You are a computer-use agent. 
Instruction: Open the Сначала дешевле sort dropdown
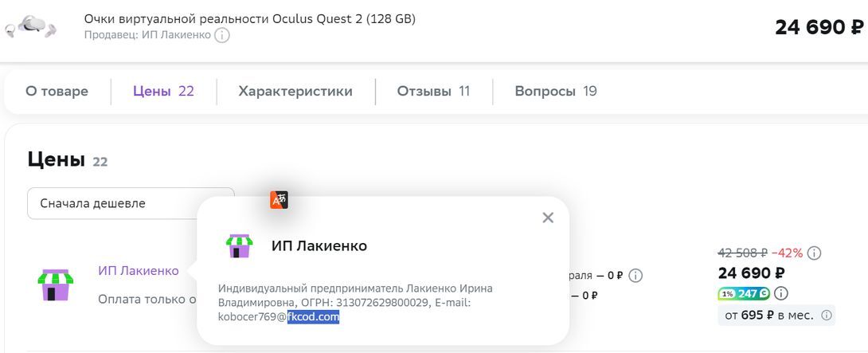[x=131, y=203]
